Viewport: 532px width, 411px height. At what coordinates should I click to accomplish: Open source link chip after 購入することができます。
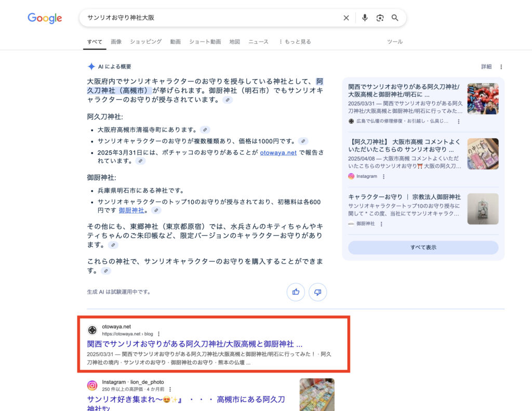pyautogui.click(x=106, y=271)
